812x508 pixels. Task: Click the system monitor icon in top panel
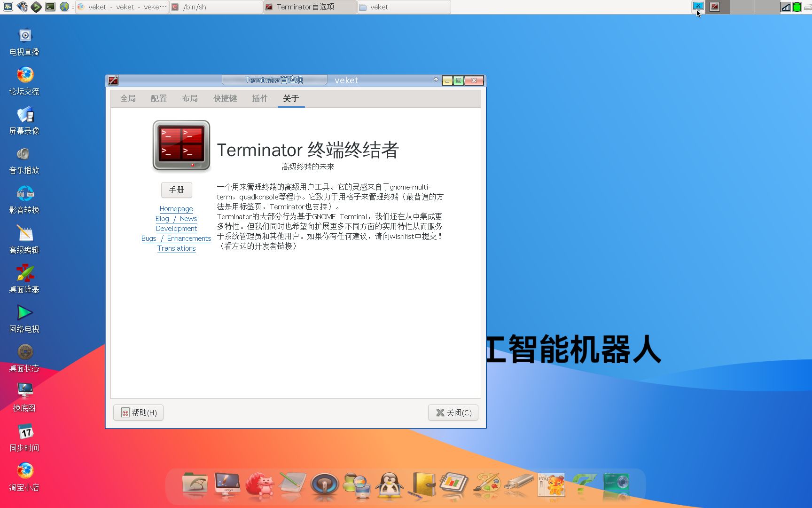[8, 7]
